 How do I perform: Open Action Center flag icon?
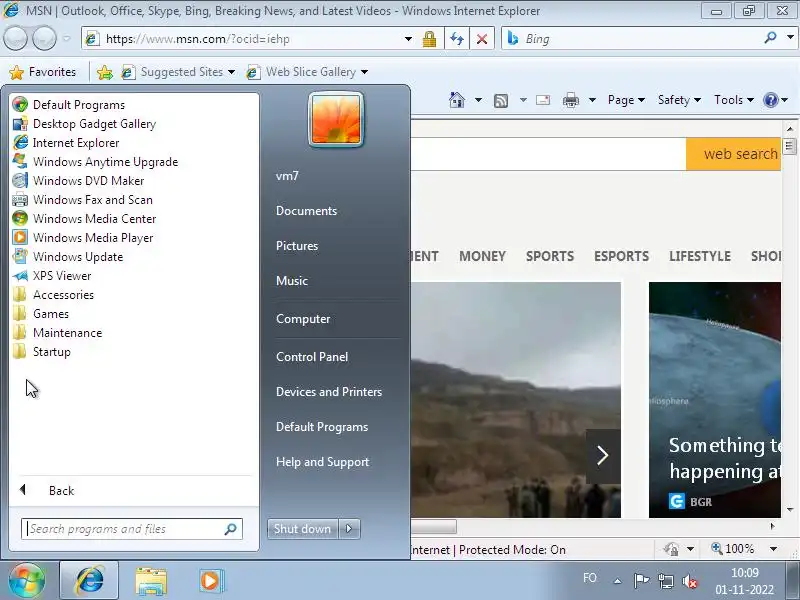point(641,581)
